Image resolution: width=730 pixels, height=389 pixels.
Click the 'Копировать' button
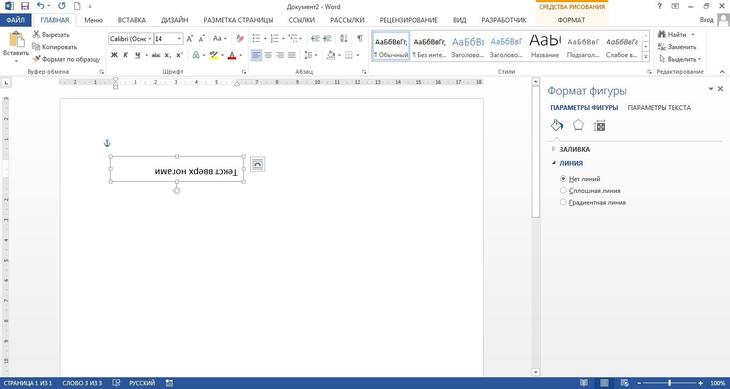tap(54, 47)
